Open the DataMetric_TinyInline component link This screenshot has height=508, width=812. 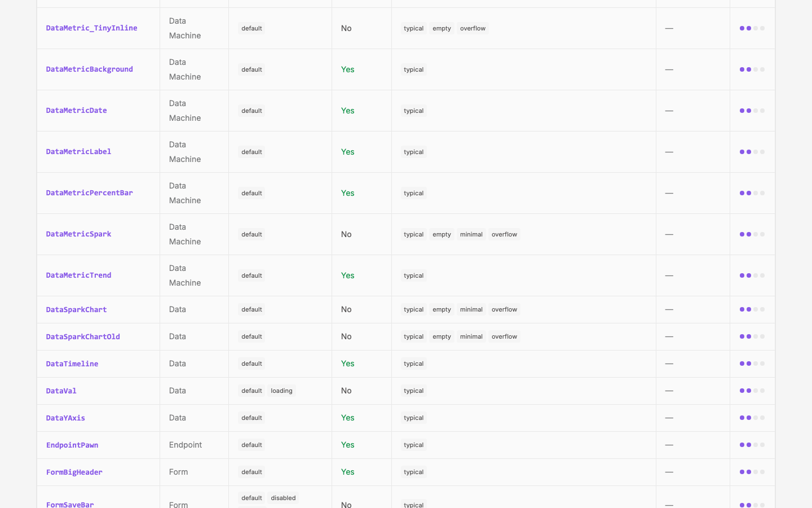[91, 28]
